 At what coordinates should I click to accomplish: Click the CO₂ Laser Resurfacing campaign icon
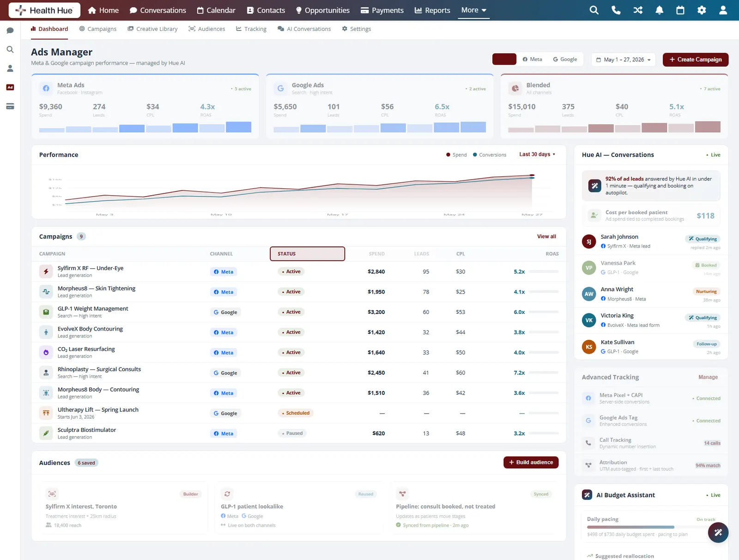pos(46,352)
